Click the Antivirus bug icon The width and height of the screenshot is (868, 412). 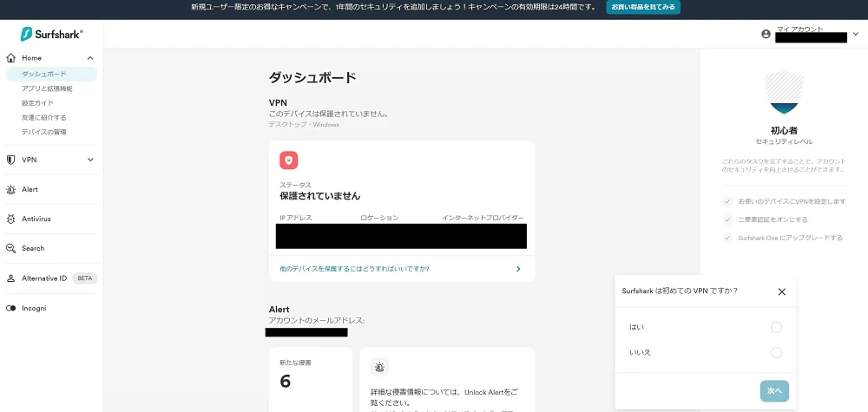point(10,219)
